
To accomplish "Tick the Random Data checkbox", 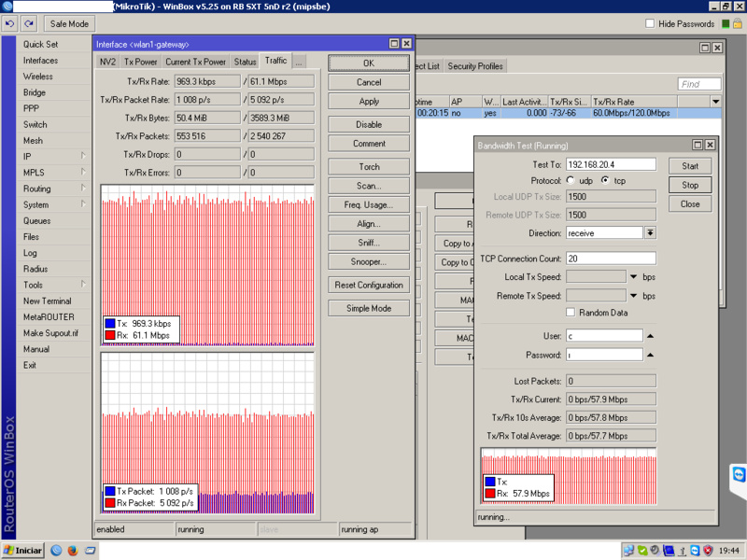I will 571,313.
